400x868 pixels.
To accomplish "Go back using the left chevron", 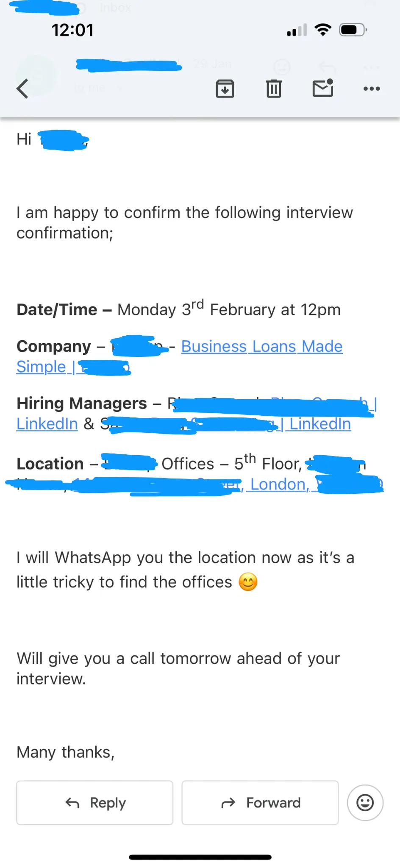I will click(22, 89).
